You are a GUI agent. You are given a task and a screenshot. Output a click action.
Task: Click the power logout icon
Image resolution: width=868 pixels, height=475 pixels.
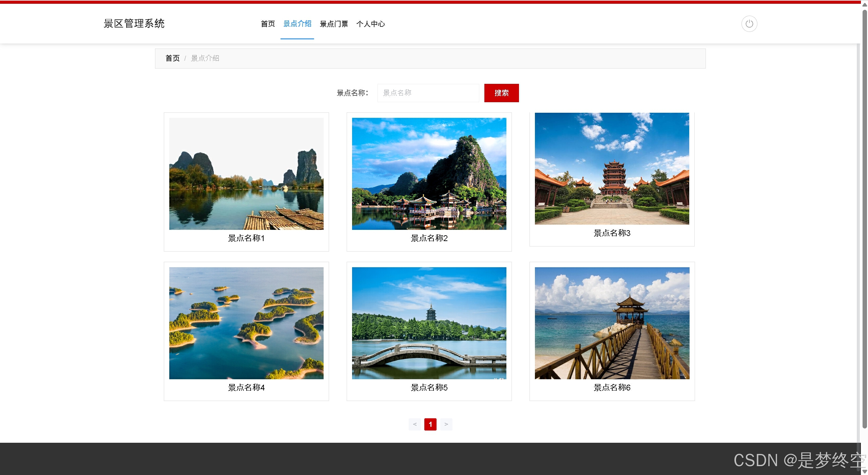(x=749, y=24)
